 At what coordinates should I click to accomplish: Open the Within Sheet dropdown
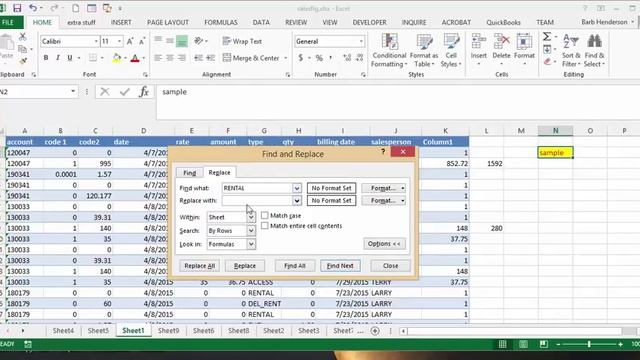(251, 217)
